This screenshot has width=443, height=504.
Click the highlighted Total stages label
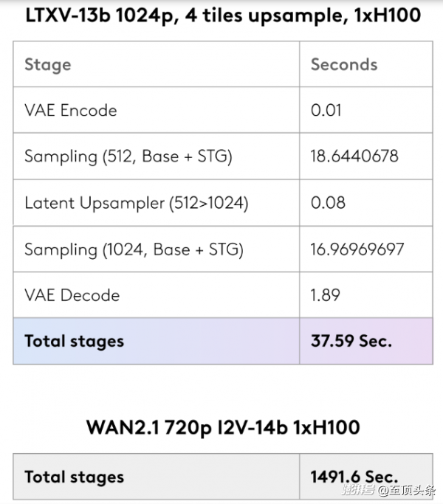point(75,342)
